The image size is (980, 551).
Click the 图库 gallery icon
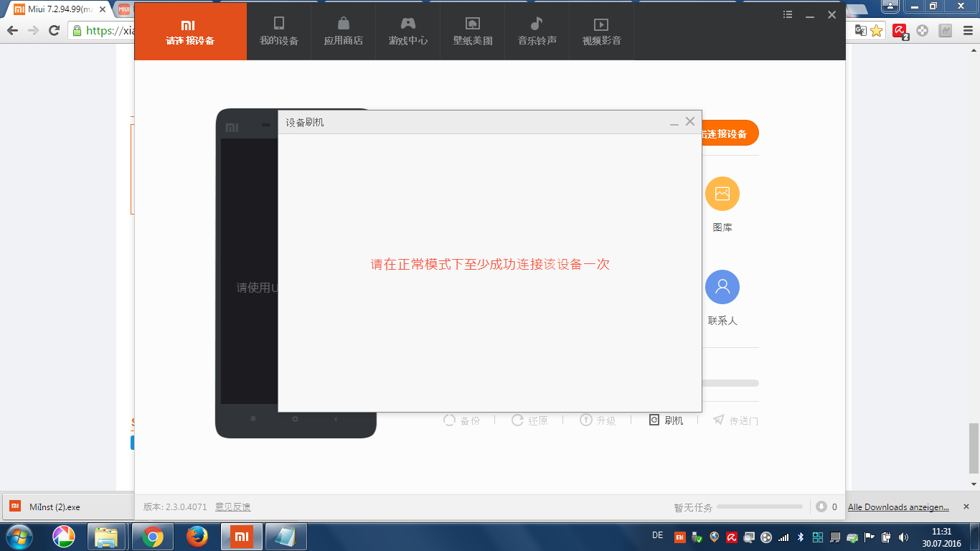(x=722, y=194)
